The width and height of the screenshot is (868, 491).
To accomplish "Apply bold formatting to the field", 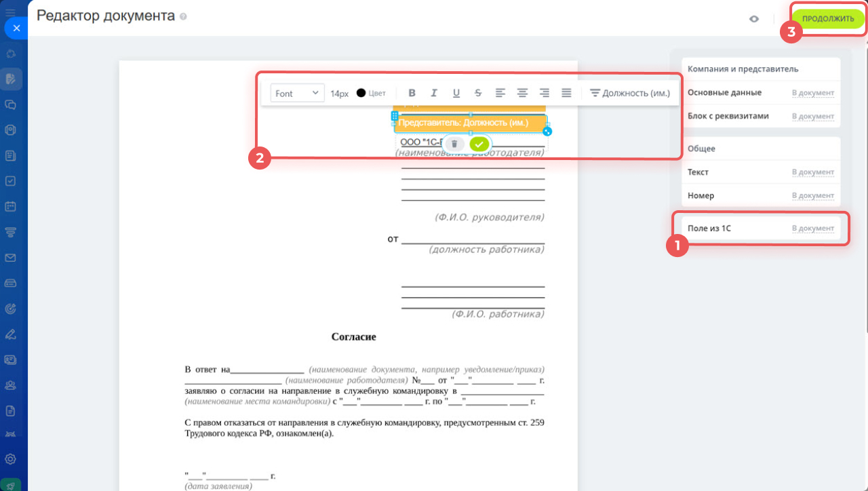I will (x=412, y=94).
